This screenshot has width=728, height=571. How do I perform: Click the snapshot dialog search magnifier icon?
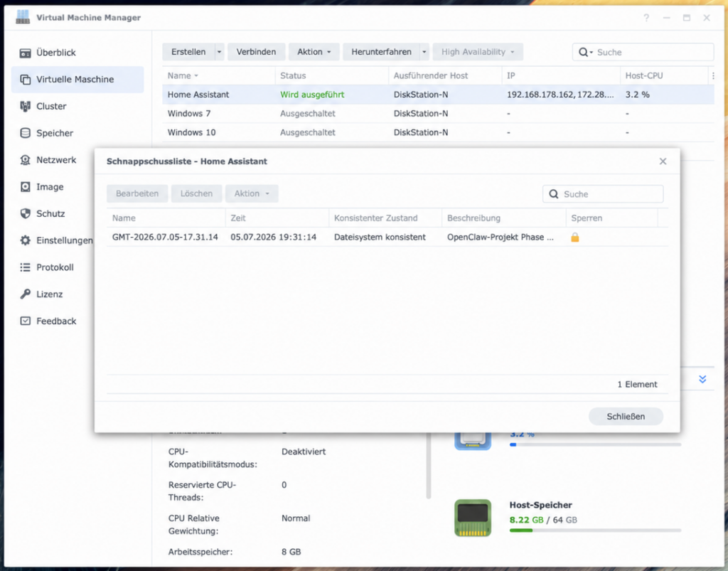[553, 194]
